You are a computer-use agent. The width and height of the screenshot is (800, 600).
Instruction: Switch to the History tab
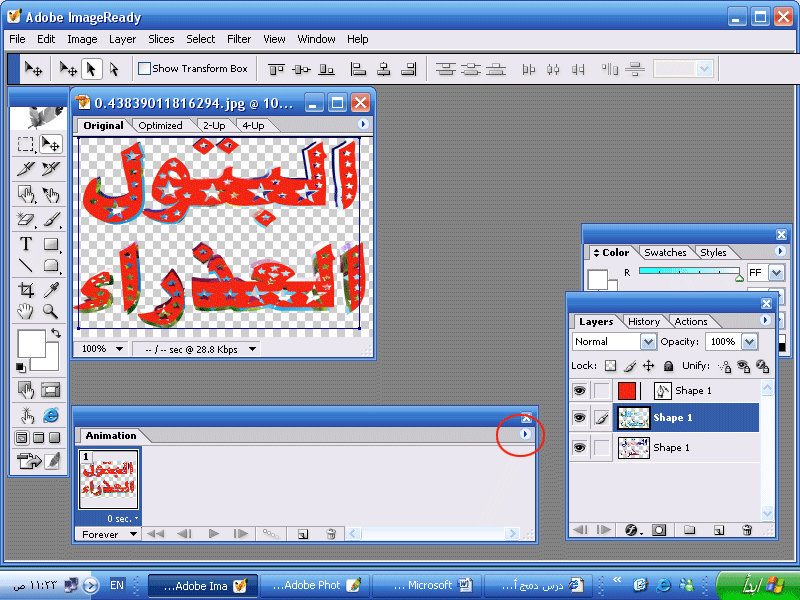(644, 322)
